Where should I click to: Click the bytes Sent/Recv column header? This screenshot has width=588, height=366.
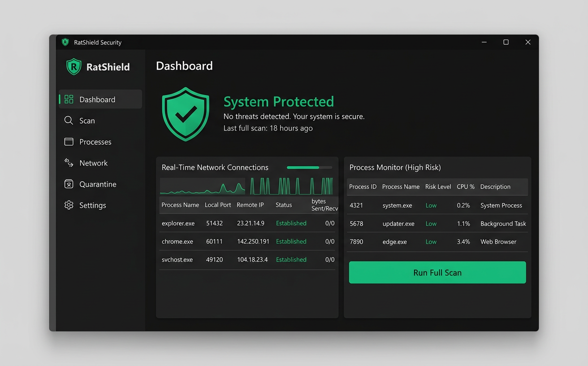325,205
